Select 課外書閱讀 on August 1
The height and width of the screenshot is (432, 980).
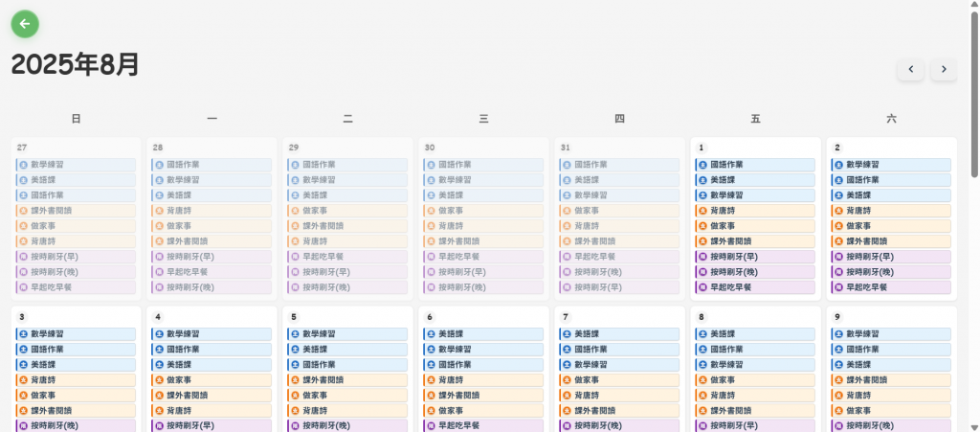point(755,241)
